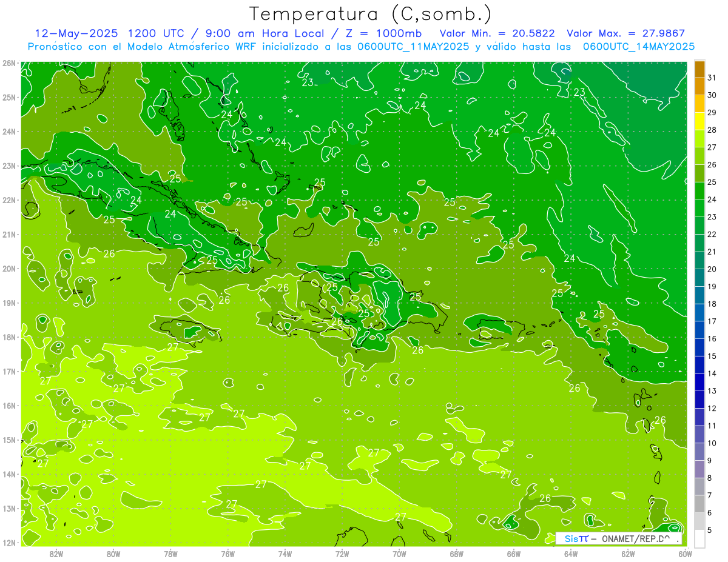Click 'Valor Max. = 27.9867' text
This screenshot has height=562, width=728.
coord(627,33)
